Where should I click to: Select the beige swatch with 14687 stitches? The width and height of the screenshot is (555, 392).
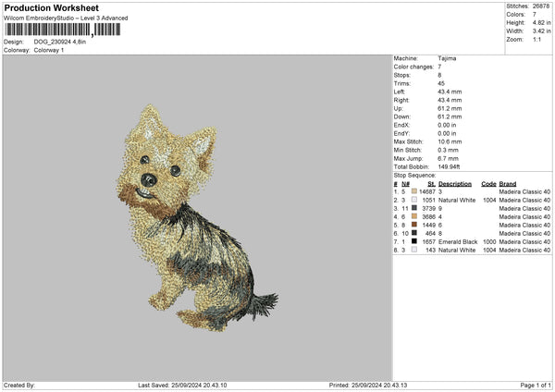(x=413, y=191)
